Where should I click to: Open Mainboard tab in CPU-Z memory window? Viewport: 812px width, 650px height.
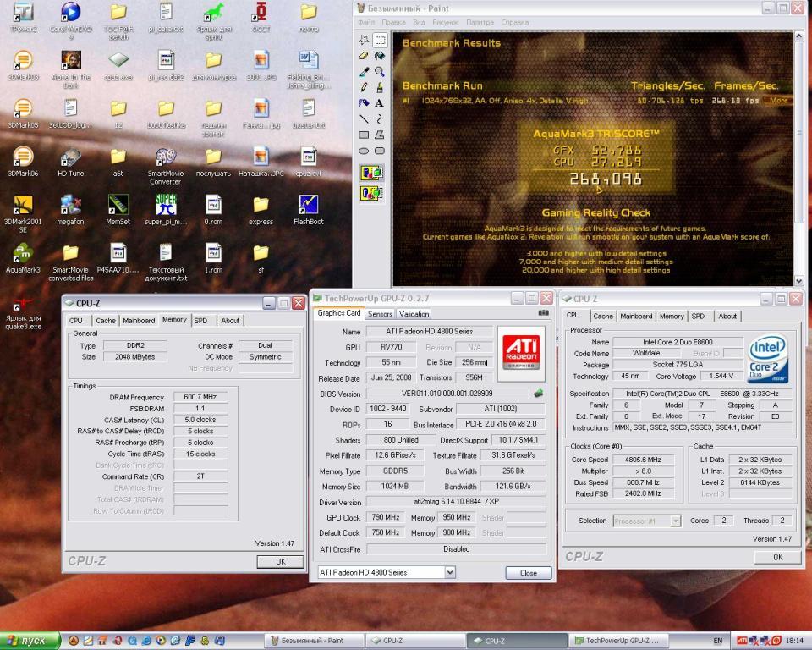pos(139,321)
